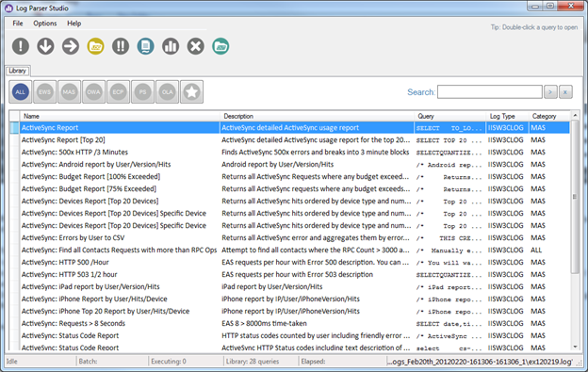Click the double exclamation batch icon
The width and height of the screenshot is (588, 372).
tap(121, 46)
